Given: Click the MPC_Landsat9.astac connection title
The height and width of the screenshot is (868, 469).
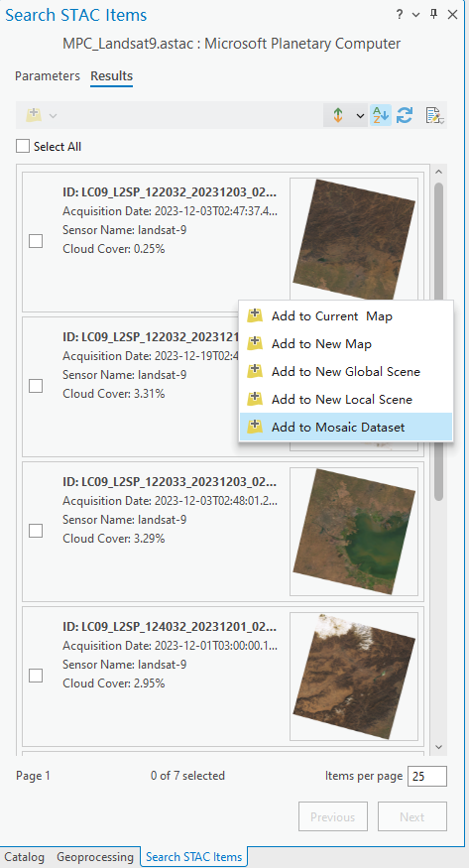Looking at the screenshot, I should (x=232, y=44).
